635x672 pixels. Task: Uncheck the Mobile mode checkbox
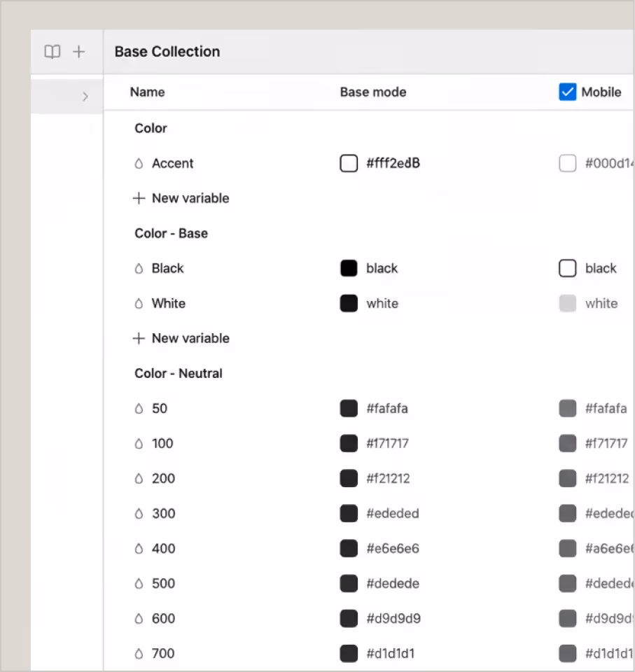(x=568, y=92)
